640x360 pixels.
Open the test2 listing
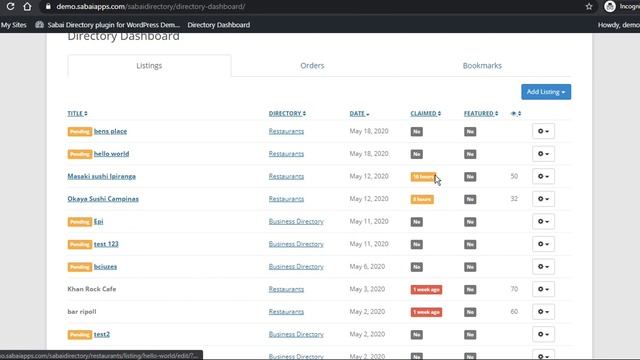[102, 334]
